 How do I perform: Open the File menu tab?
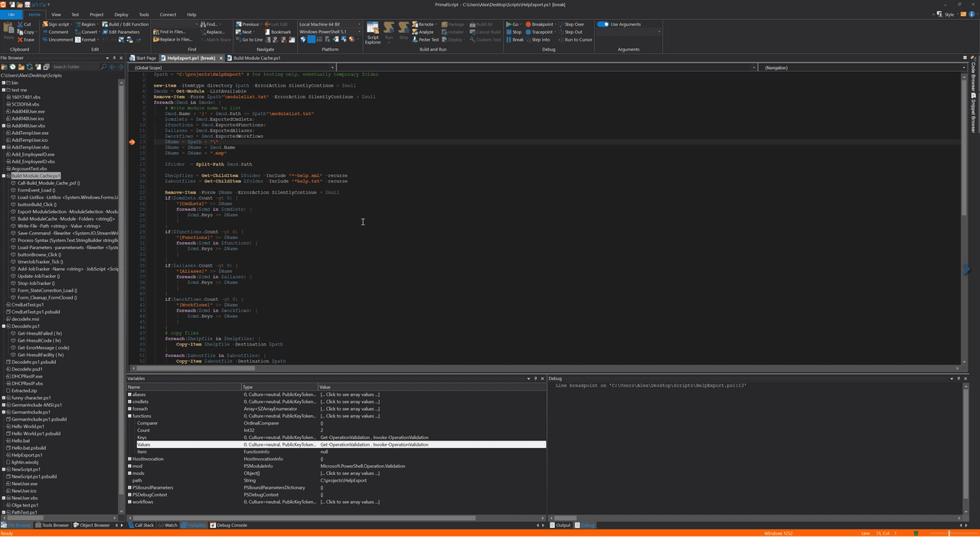tap(11, 15)
